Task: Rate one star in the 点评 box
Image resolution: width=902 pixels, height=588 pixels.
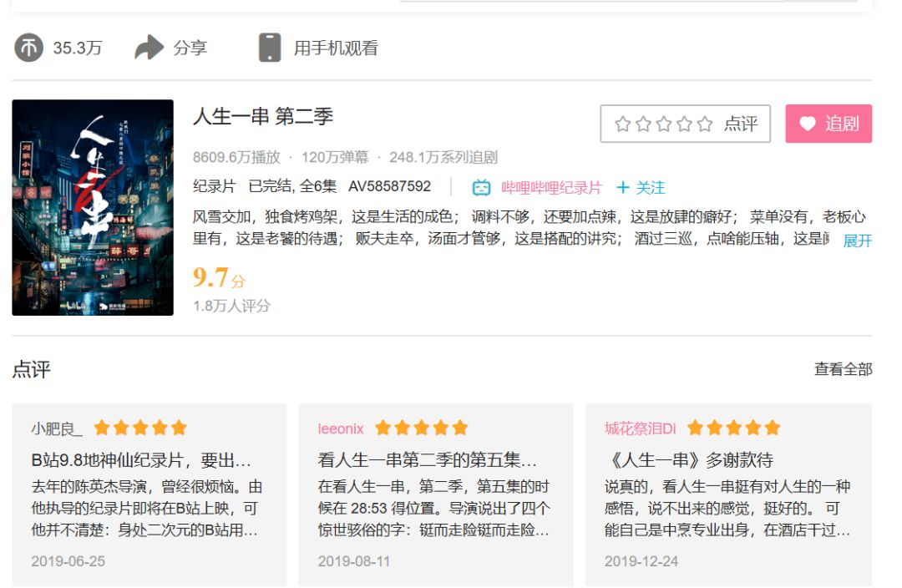Action: pos(622,124)
